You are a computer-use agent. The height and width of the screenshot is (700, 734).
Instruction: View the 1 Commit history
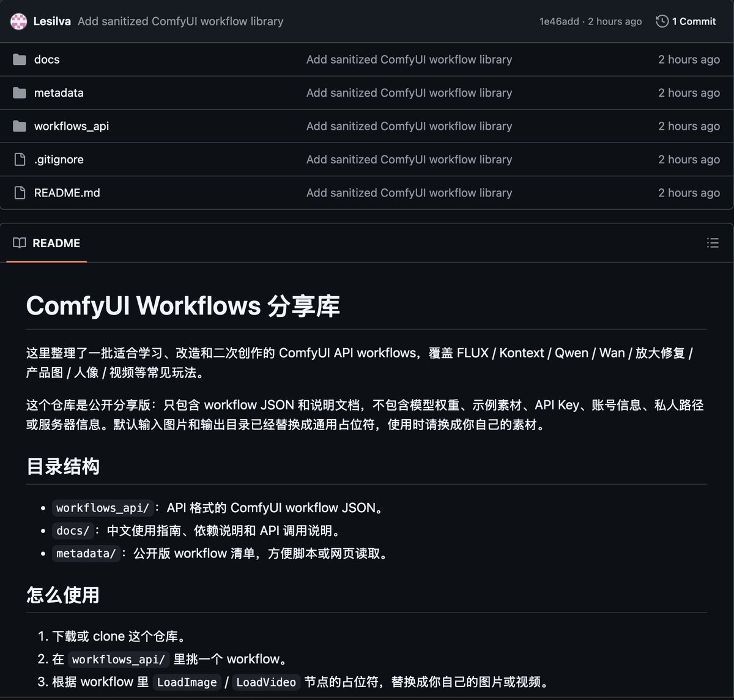[686, 21]
